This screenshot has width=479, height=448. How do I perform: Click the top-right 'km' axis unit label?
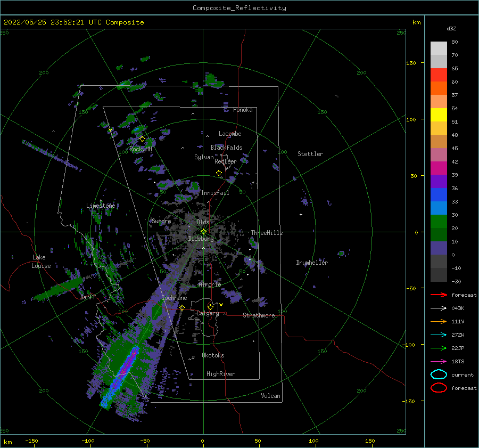[416, 22]
